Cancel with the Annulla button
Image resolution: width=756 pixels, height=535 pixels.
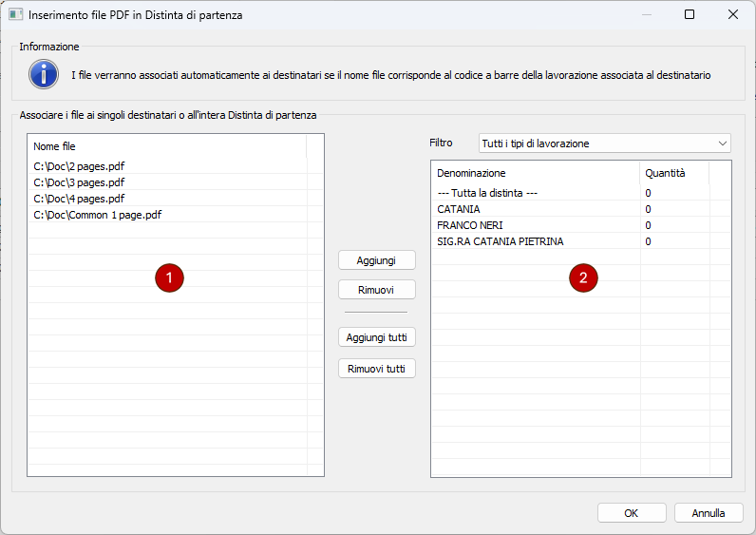pyautogui.click(x=709, y=512)
